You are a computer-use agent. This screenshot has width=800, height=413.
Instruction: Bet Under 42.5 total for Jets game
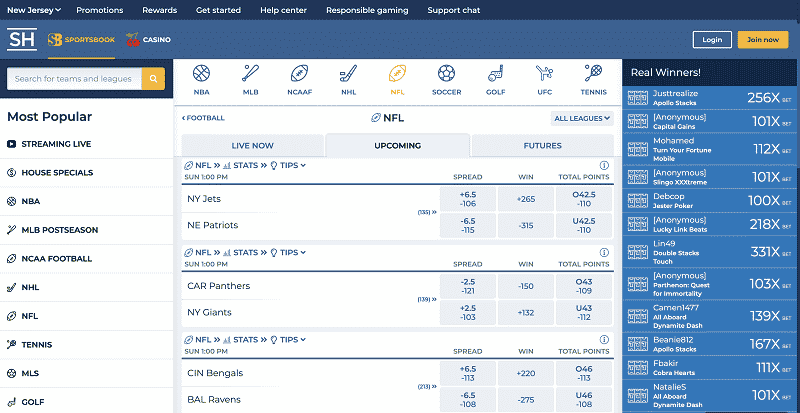pos(584,225)
